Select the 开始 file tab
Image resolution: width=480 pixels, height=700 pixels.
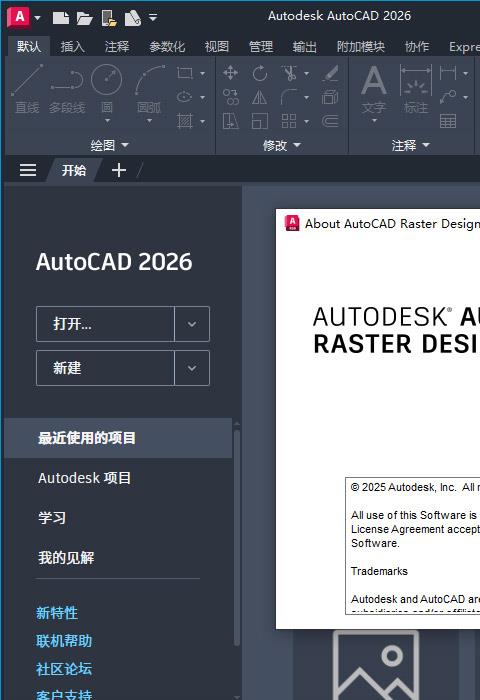74,170
